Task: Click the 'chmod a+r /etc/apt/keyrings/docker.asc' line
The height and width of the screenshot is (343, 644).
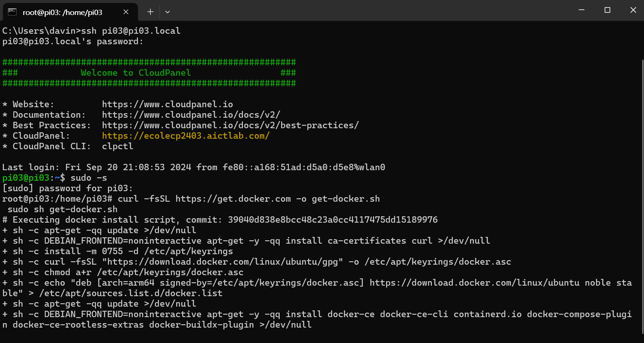Action: [x=123, y=272]
